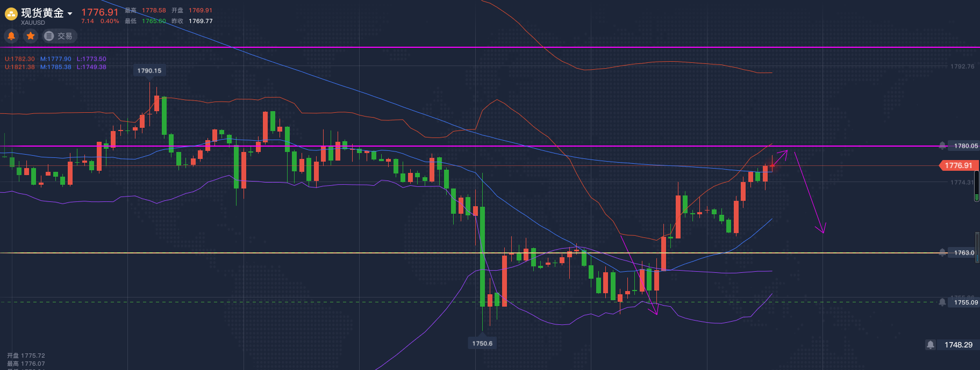Click the bell icon beside 1780.05
Screen dimensions: 980x370
click(x=942, y=146)
